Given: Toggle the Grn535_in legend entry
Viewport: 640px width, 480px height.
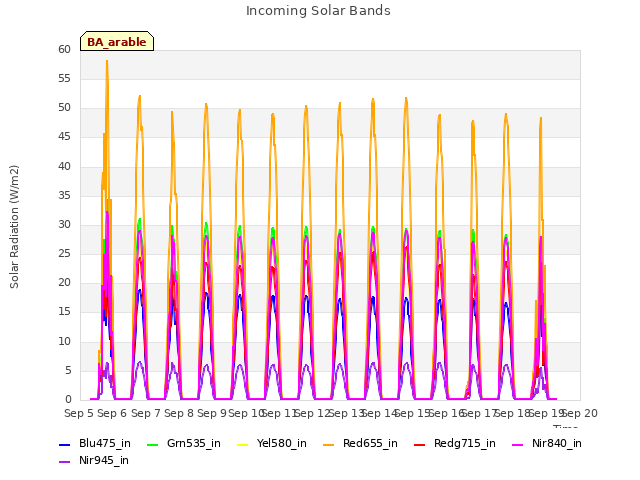Looking at the screenshot, I should click(x=184, y=443).
